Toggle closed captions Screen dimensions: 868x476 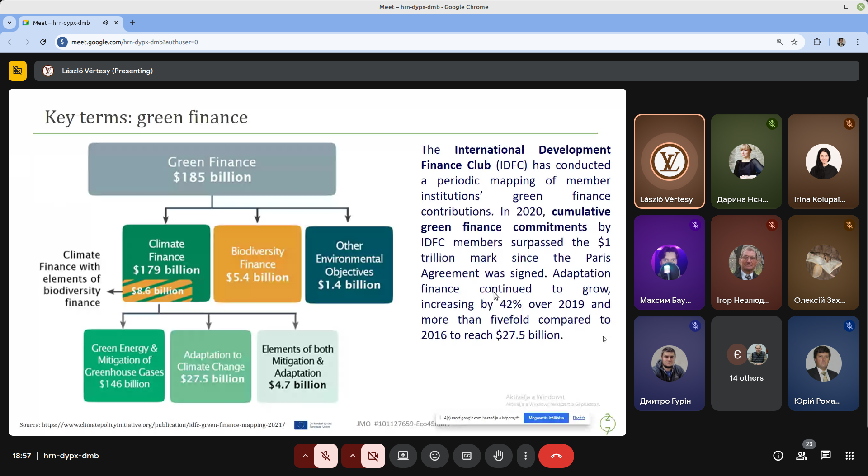(467, 456)
